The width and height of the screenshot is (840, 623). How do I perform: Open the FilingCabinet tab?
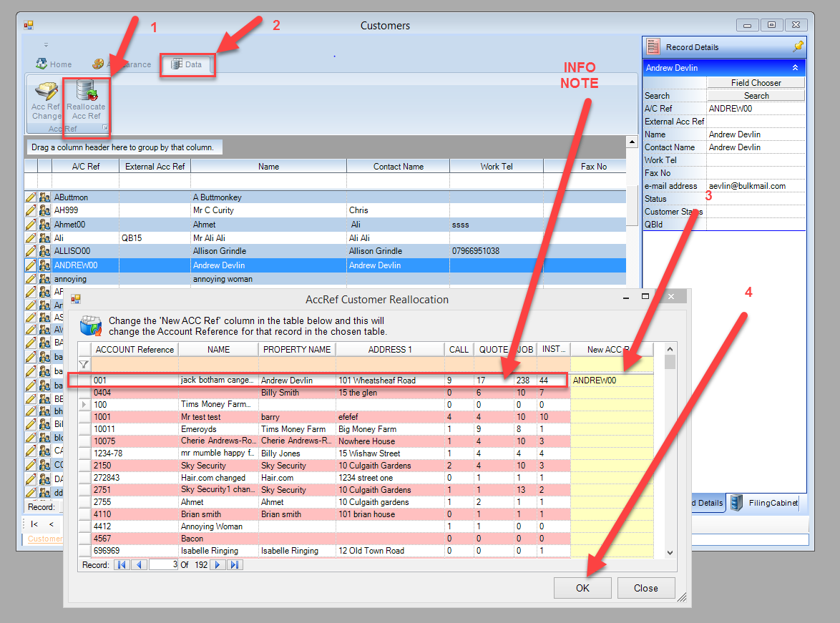click(x=765, y=502)
